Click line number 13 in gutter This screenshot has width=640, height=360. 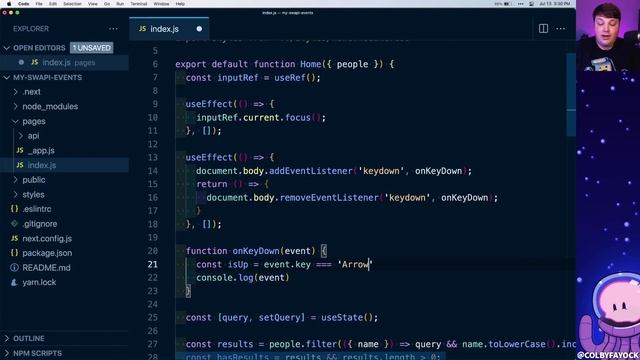tap(153, 158)
